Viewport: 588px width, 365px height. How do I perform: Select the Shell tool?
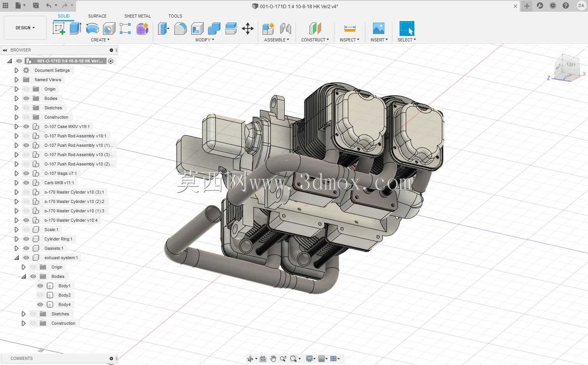click(x=197, y=28)
